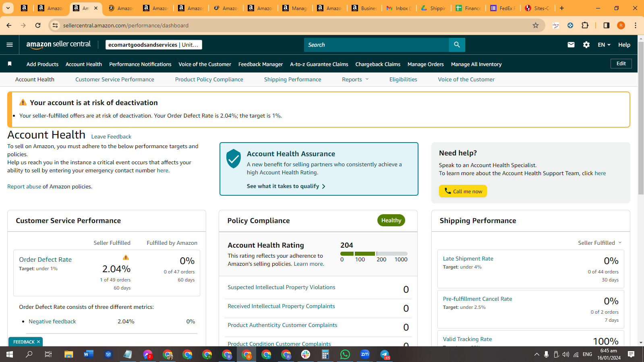The width and height of the screenshot is (644, 362).
Task: Open Voice of the Customer tab
Action: (466, 79)
